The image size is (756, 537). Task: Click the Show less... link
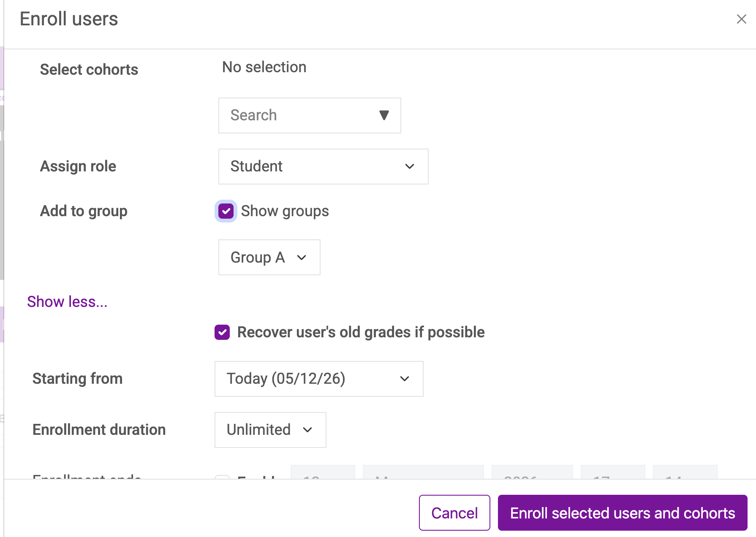point(67,302)
